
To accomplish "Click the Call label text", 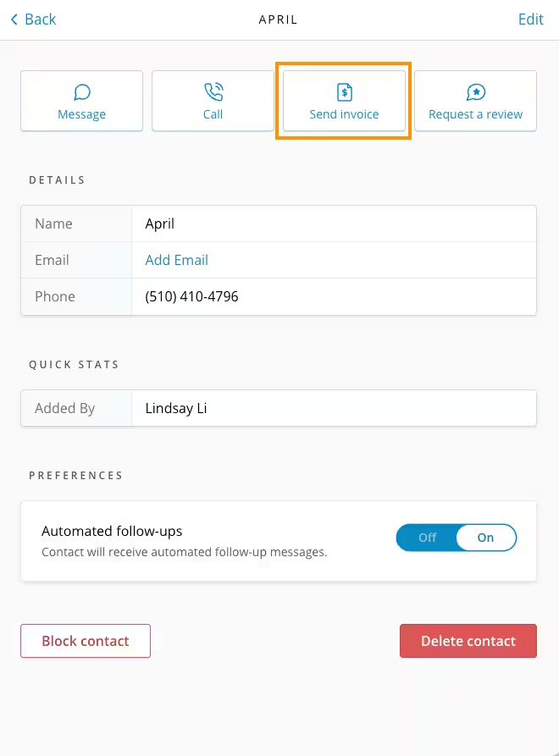I will (213, 115).
